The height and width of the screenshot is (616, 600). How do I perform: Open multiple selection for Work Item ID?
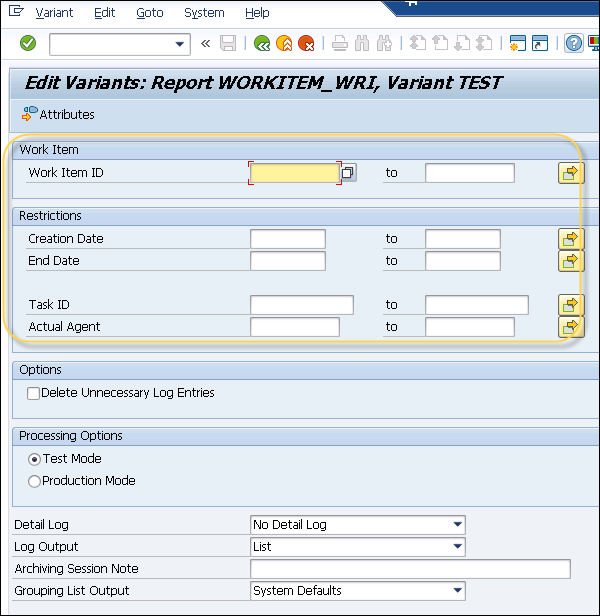[x=570, y=173]
